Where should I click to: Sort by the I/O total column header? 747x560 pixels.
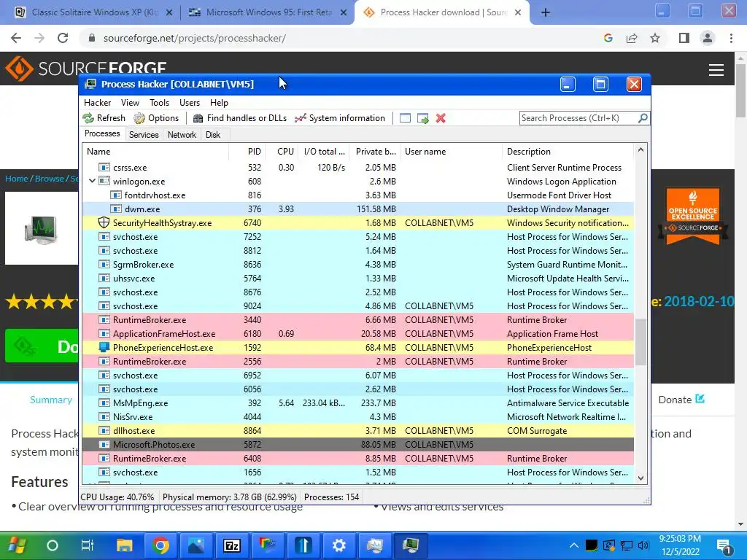pyautogui.click(x=324, y=152)
